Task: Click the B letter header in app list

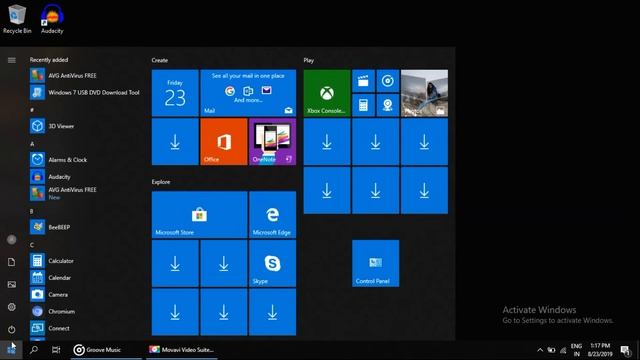Action: click(32, 211)
